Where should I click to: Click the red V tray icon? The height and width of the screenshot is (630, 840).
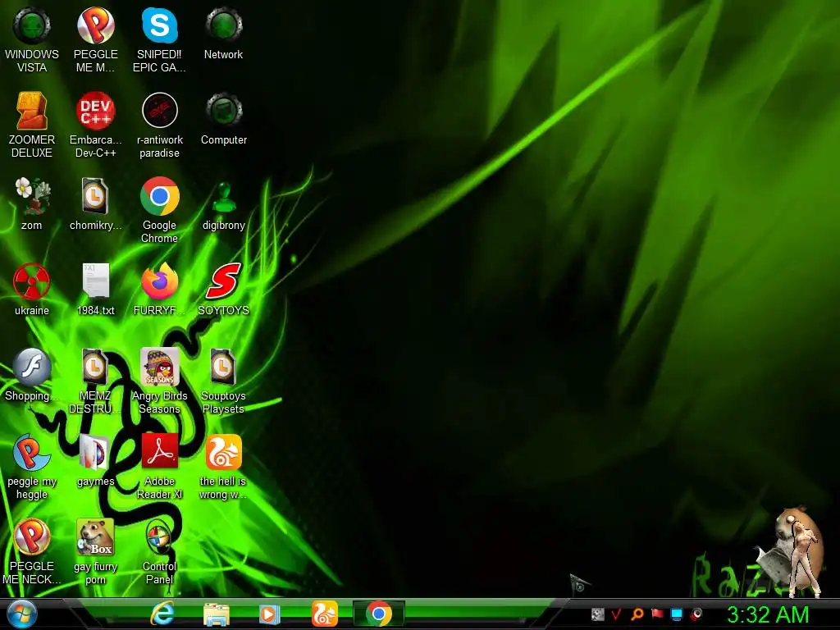click(x=617, y=614)
